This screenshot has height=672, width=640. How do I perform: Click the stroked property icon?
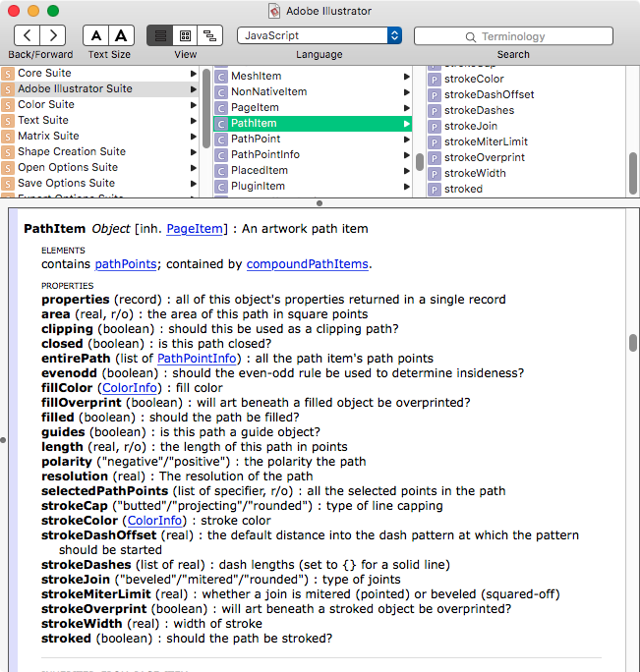(435, 190)
